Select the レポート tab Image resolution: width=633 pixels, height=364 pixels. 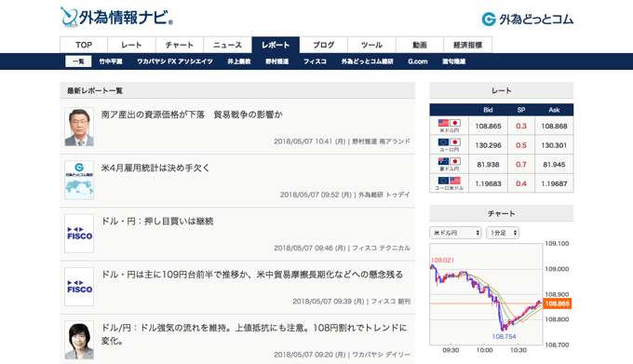coord(276,45)
